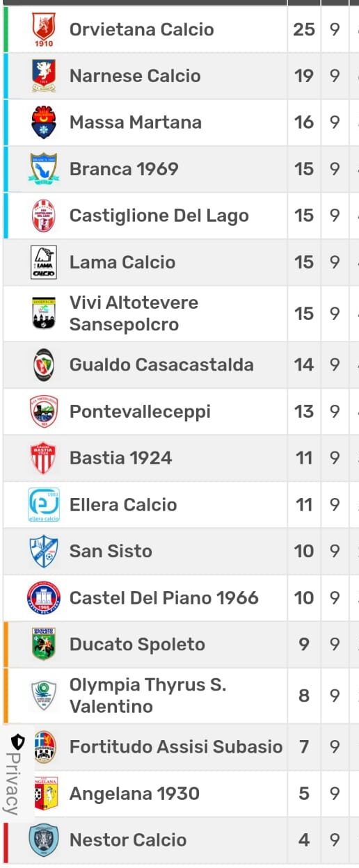
Task: Select Bastia 1924 team name
Action: click(x=121, y=458)
